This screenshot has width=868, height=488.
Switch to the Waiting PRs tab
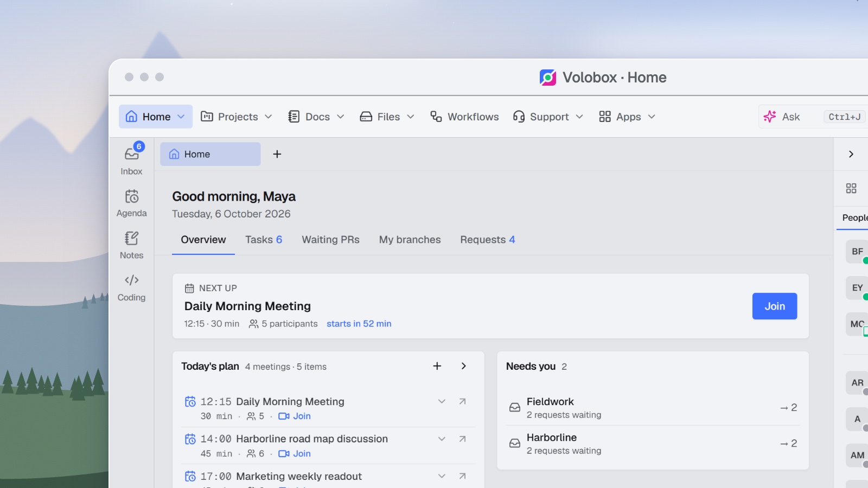click(331, 240)
